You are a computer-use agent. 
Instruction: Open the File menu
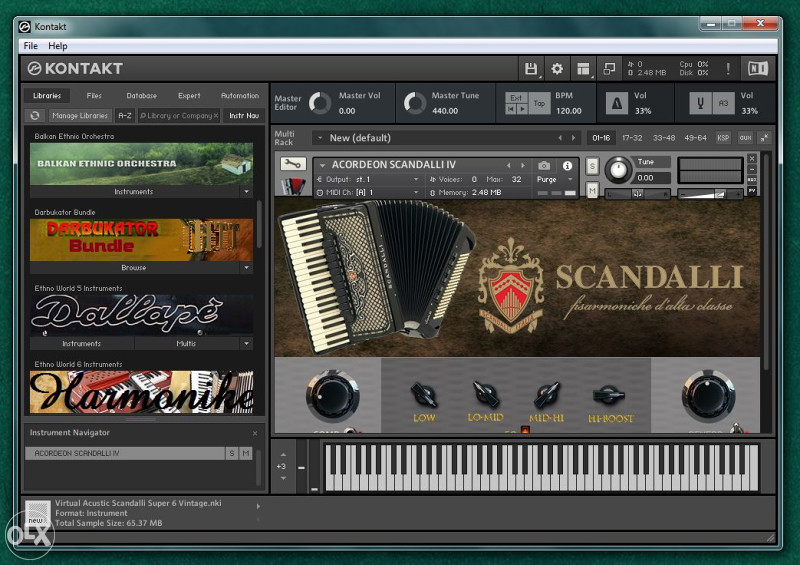coord(31,46)
